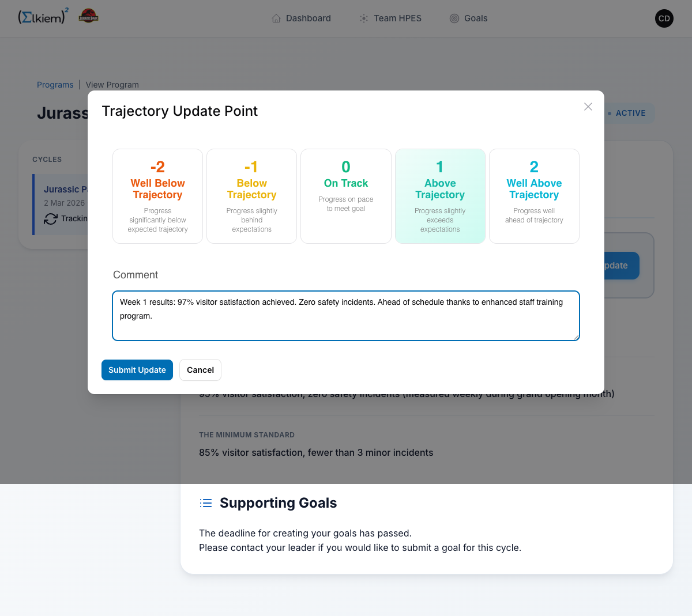Close the Trajectory Update Point dialog
692x616 pixels.
click(588, 107)
